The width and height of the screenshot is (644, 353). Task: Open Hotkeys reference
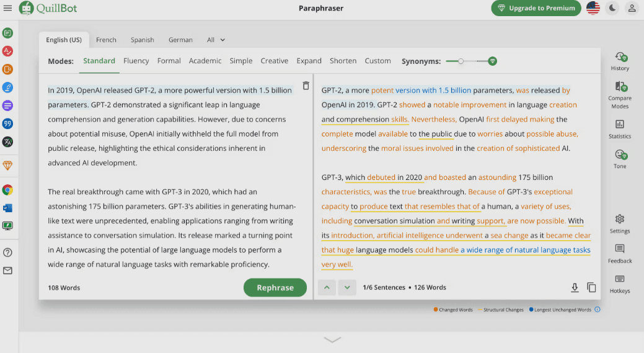[x=619, y=284]
